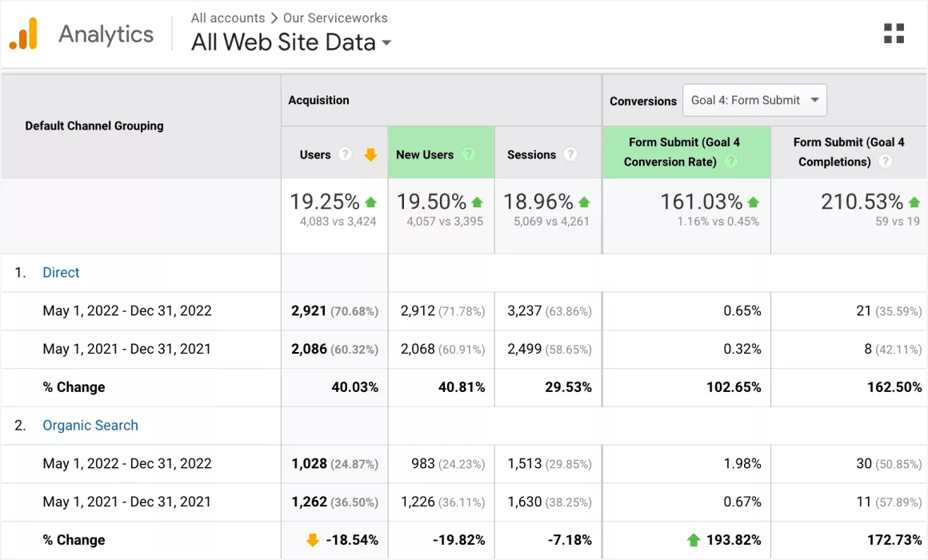Click the Default Channel Grouping header
This screenshot has height=560, width=928.
tap(94, 126)
